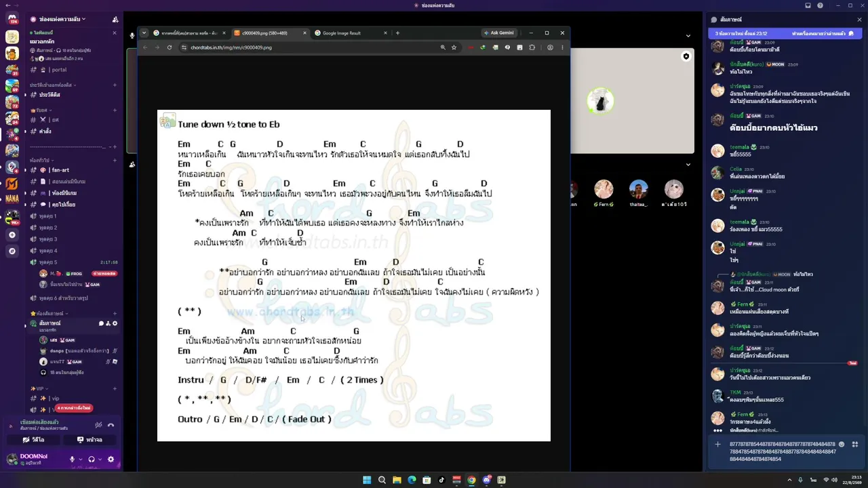
Task: Open Discover servers compass icon
Action: pyautogui.click(x=12, y=251)
